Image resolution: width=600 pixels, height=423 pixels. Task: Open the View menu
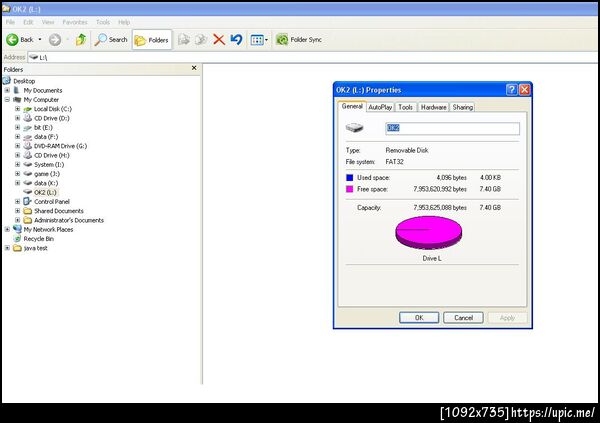pos(48,22)
